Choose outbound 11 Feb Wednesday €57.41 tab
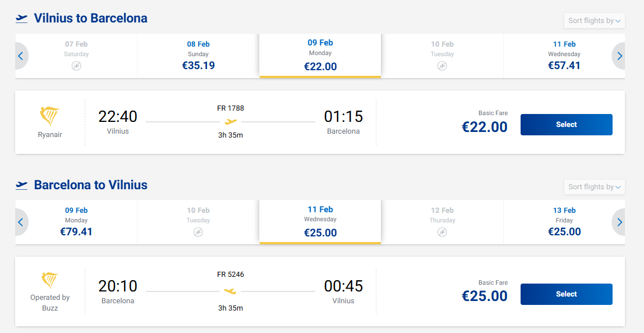The image size is (644, 333). [564, 56]
